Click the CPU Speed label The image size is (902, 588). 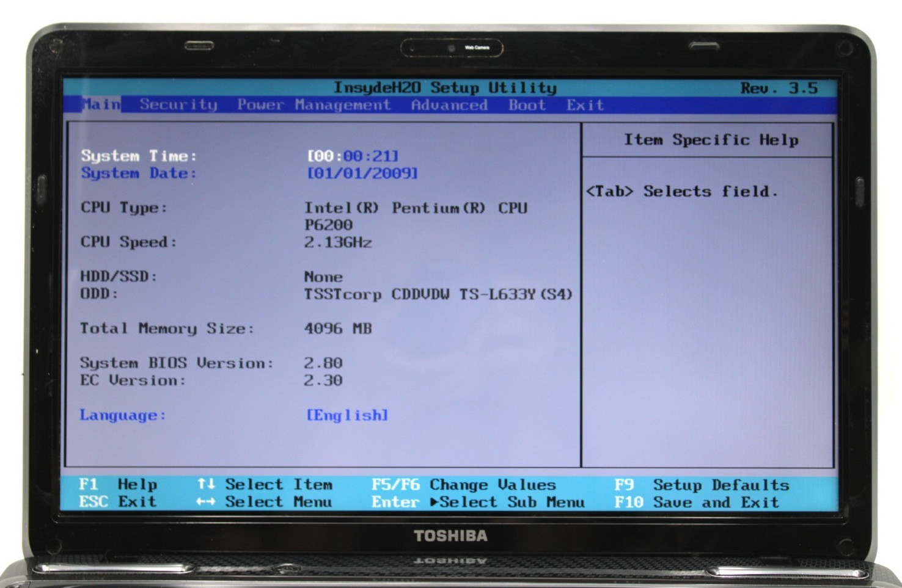129,242
